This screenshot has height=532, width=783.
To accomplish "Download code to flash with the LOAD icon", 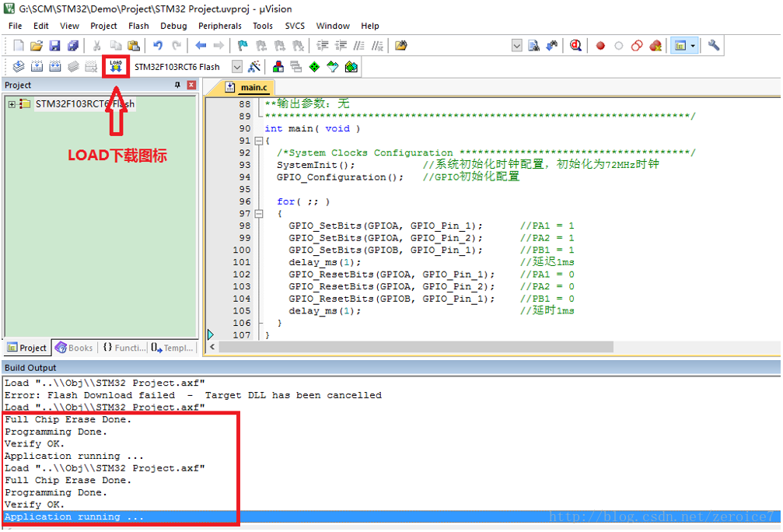I will pyautogui.click(x=116, y=66).
